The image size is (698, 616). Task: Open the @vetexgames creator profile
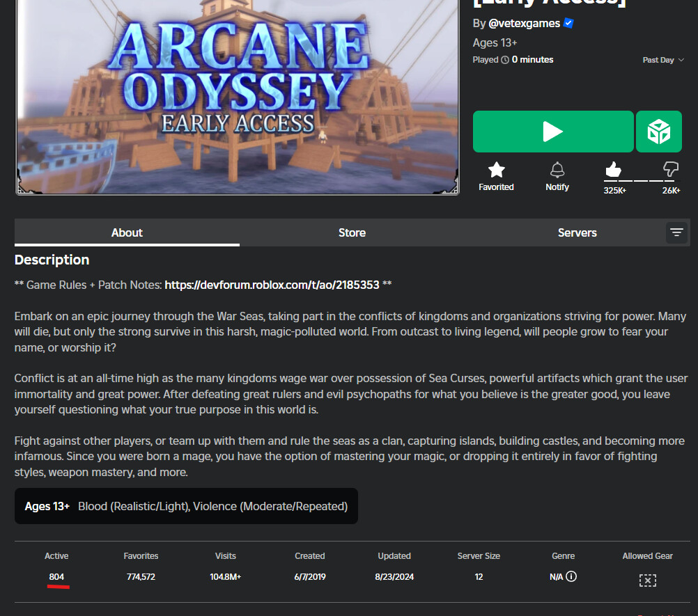click(524, 23)
